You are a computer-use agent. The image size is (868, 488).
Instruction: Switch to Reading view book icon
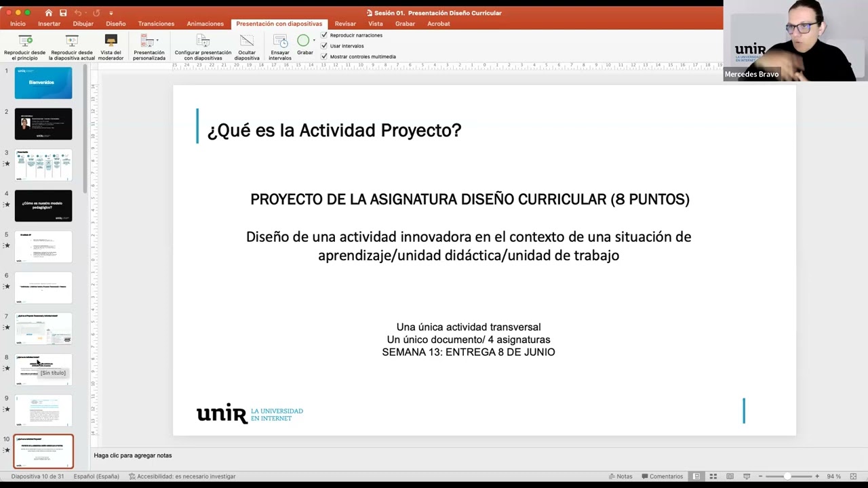(730, 476)
